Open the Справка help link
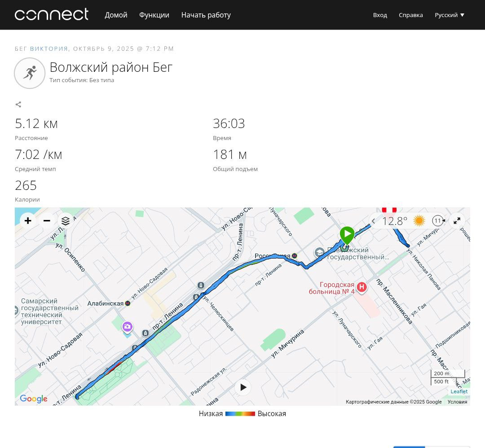This screenshot has height=448, width=485. 411,15
